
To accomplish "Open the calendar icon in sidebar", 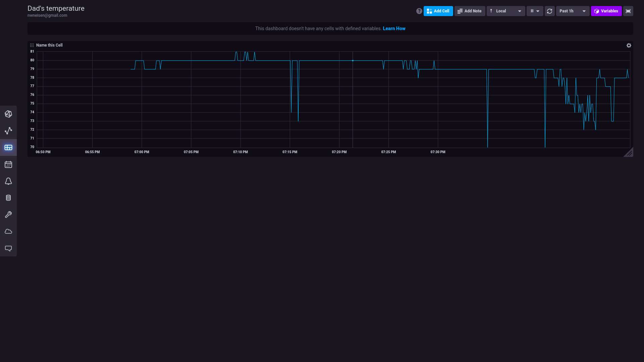I will pos(8,164).
